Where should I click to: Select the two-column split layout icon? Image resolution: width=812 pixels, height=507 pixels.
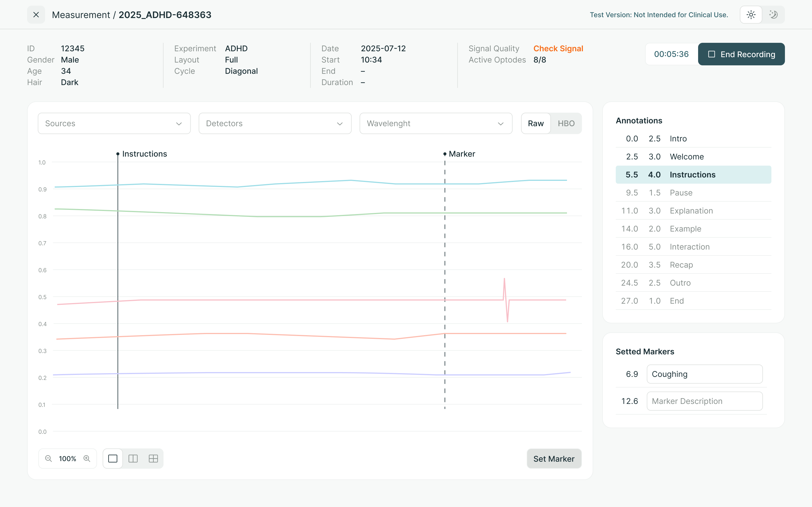pos(133,458)
